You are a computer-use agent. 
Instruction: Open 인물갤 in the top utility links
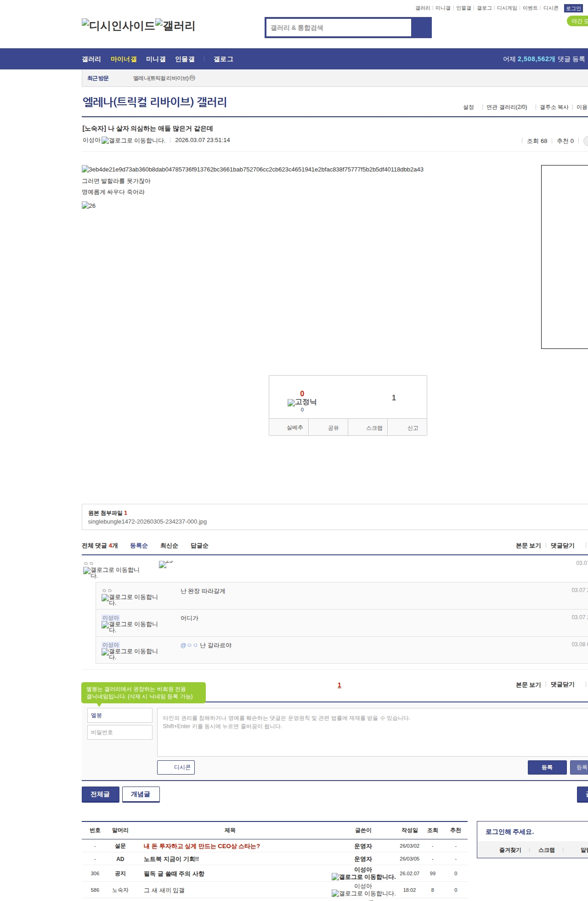(x=464, y=8)
